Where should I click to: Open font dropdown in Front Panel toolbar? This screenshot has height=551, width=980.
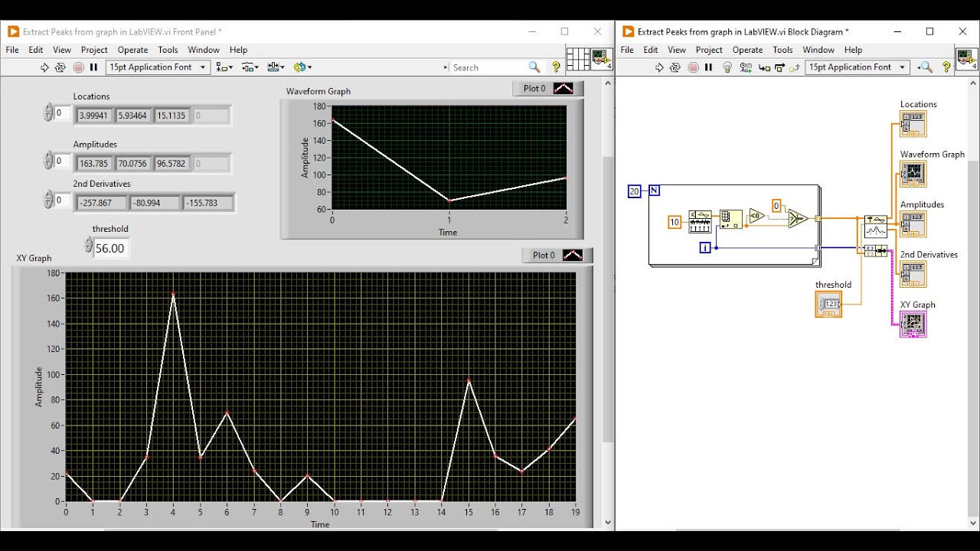pyautogui.click(x=158, y=67)
